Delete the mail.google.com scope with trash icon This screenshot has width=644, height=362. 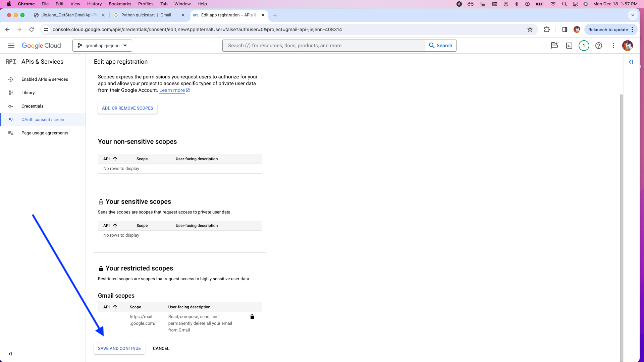tap(252, 317)
